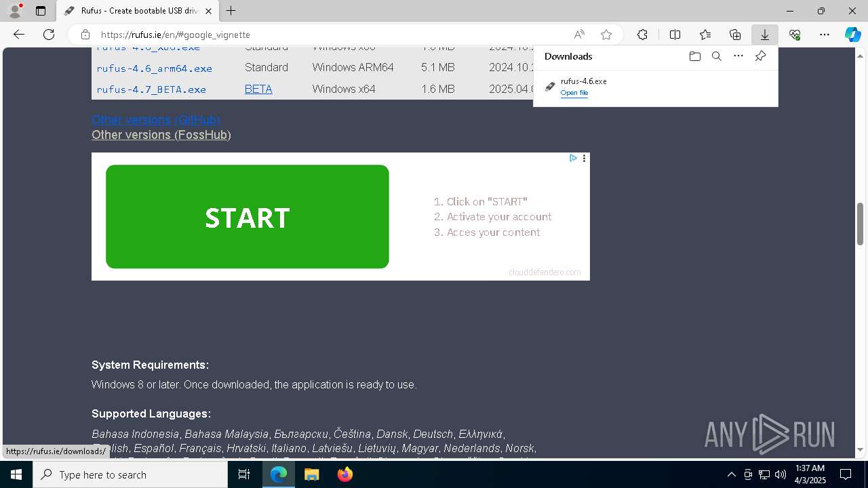Open network status tray icon
Image resolution: width=868 pixels, height=488 pixels.
(x=764, y=474)
